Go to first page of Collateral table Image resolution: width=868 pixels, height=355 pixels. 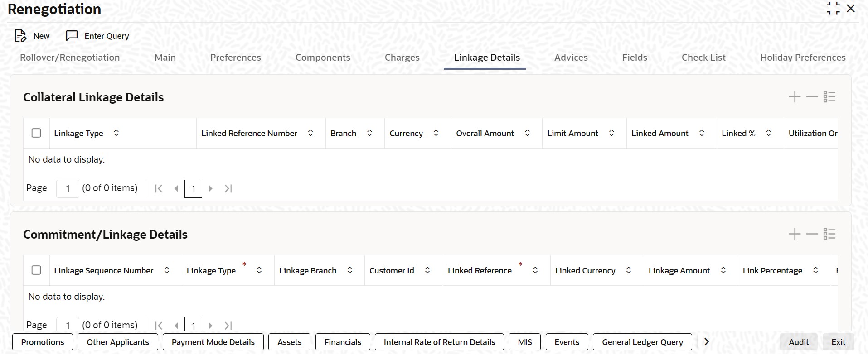point(159,188)
